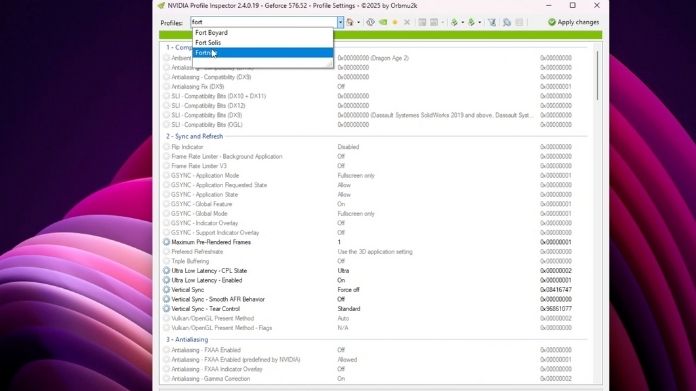
Task: Select Fort Boyard from the profile list
Action: click(262, 33)
